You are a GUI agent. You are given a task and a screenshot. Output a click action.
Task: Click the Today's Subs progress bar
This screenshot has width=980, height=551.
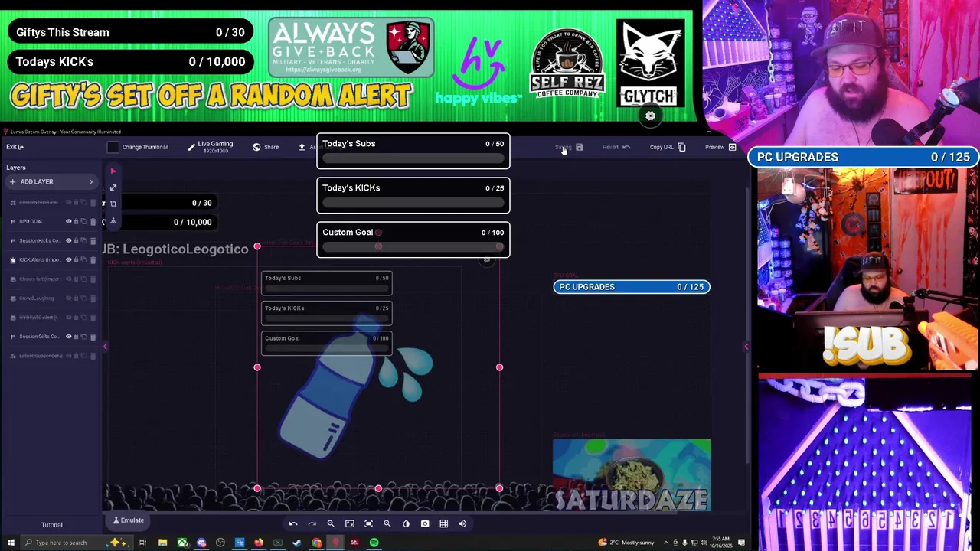click(413, 158)
